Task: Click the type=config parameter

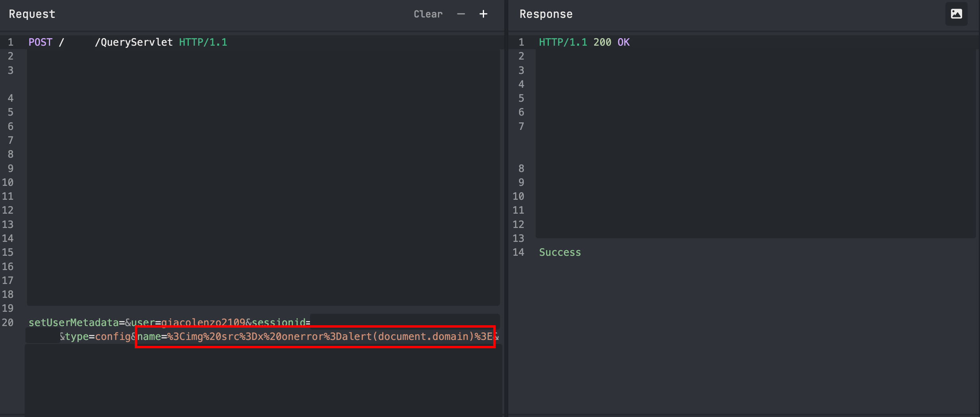Action: (98, 337)
